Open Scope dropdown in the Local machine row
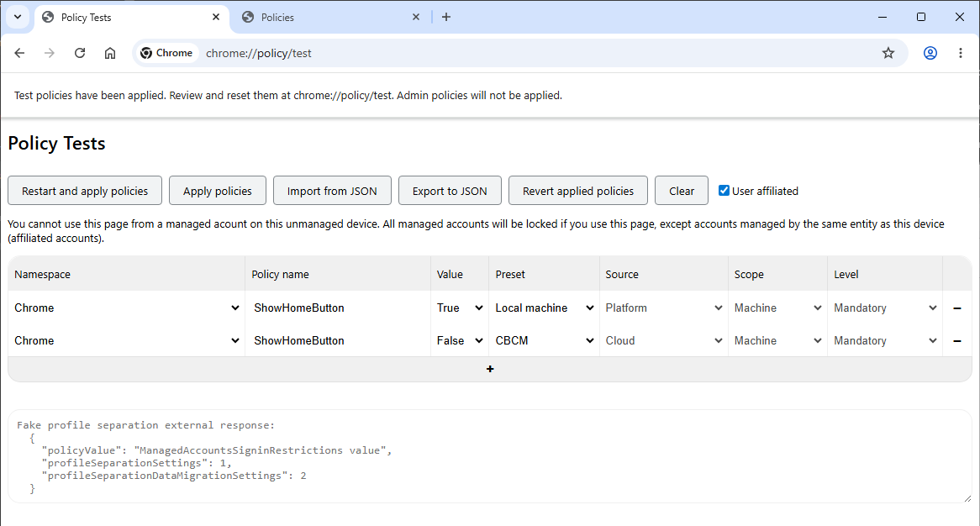The image size is (980, 526). pos(777,308)
